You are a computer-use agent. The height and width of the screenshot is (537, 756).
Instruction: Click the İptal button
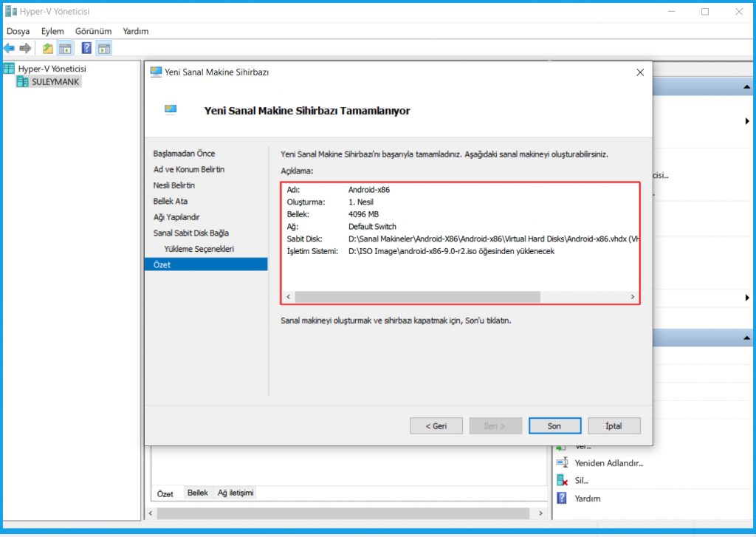point(614,426)
